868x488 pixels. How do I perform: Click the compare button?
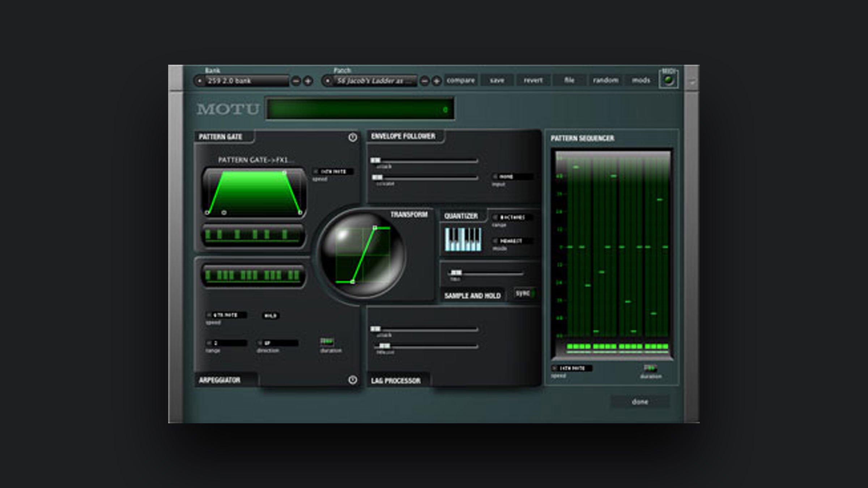pos(460,80)
